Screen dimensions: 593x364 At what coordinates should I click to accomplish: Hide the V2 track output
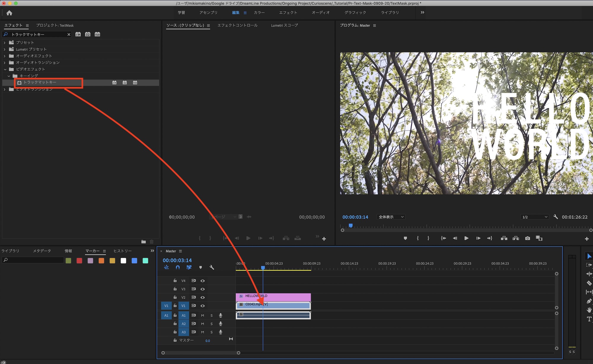tap(203, 297)
